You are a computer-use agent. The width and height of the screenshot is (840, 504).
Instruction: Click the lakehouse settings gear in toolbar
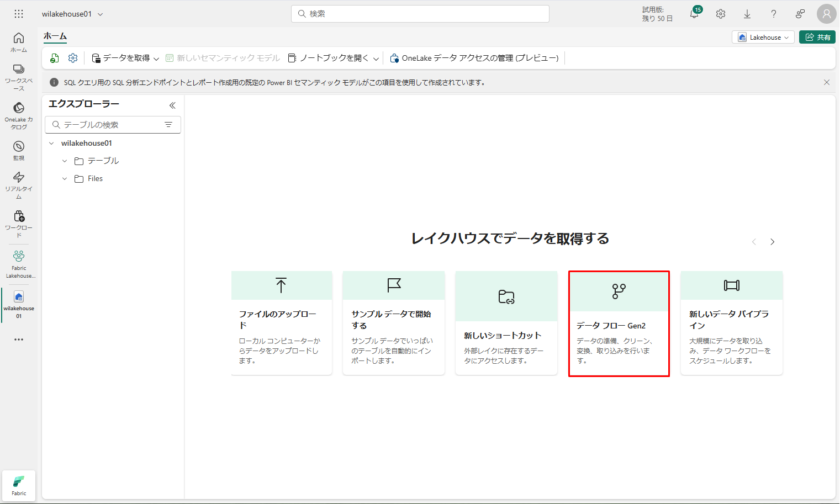[73, 58]
